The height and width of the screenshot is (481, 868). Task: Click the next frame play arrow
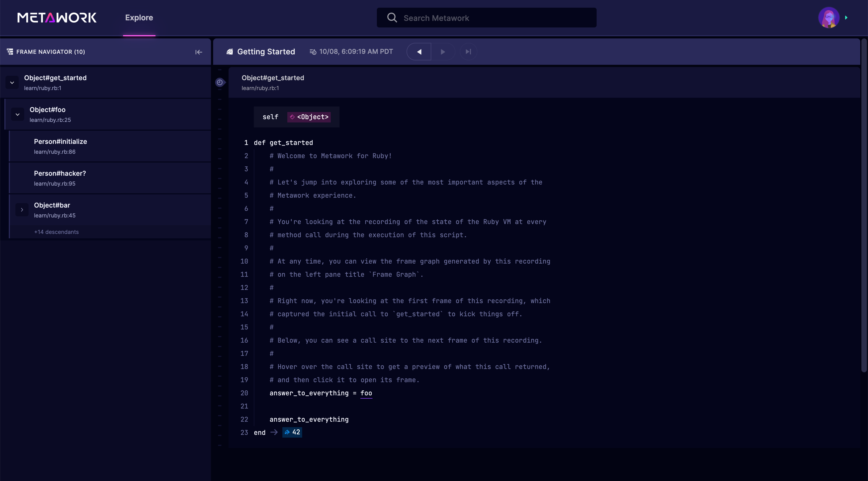point(443,52)
